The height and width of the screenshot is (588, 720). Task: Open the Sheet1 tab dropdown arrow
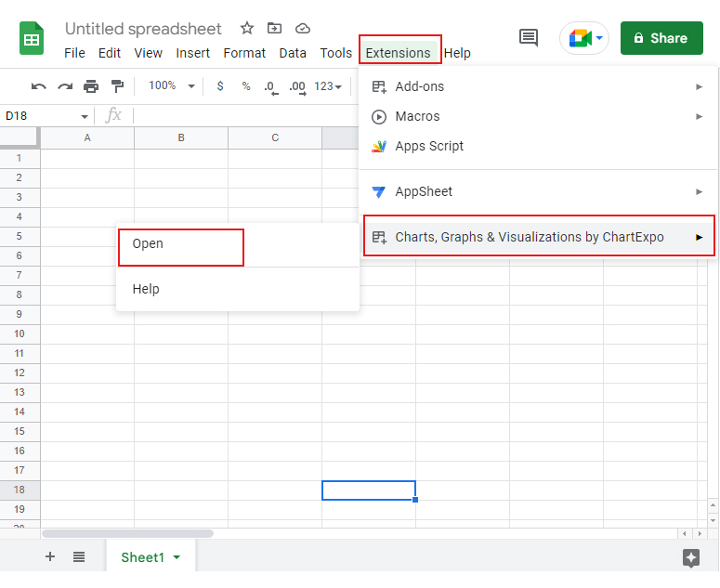(x=177, y=557)
